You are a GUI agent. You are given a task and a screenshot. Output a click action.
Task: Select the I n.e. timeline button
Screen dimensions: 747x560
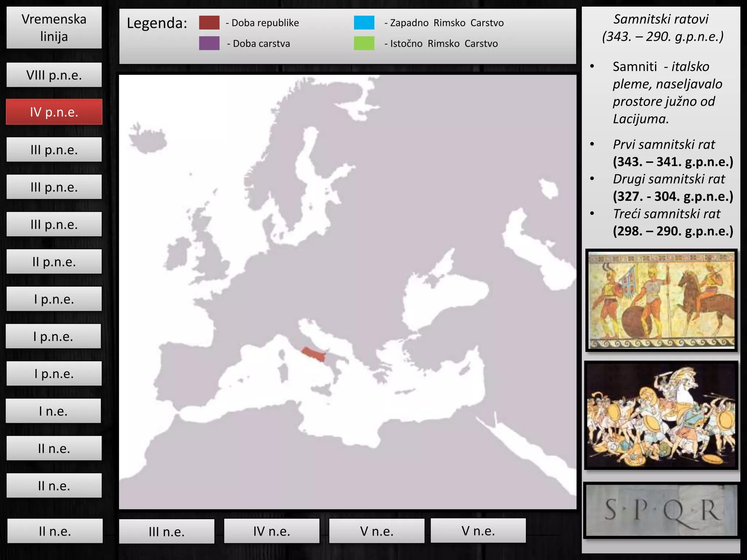53,411
